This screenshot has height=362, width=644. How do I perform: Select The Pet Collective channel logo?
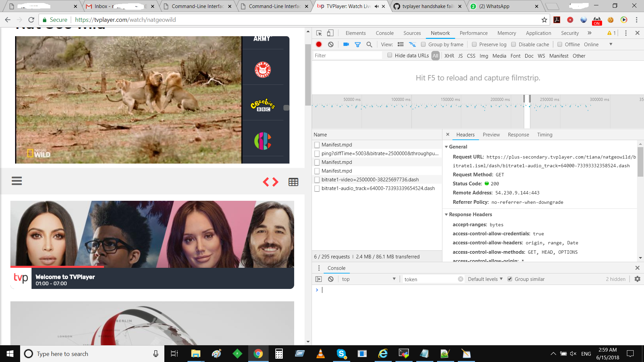(263, 70)
